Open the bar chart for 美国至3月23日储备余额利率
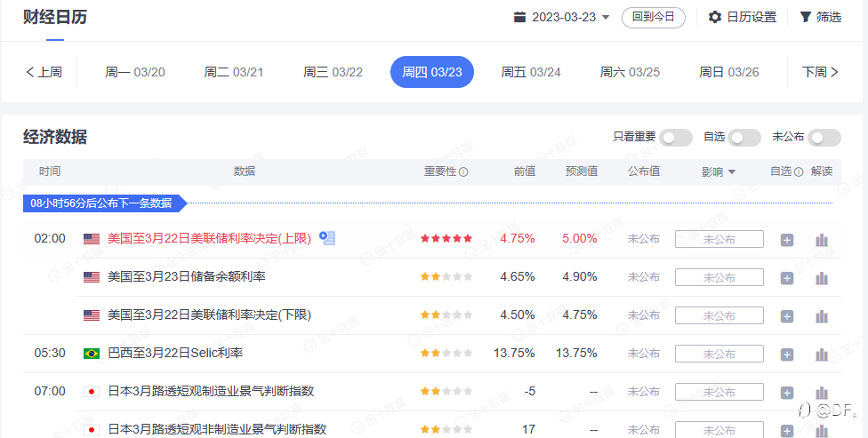The height and width of the screenshot is (438, 868). click(822, 278)
